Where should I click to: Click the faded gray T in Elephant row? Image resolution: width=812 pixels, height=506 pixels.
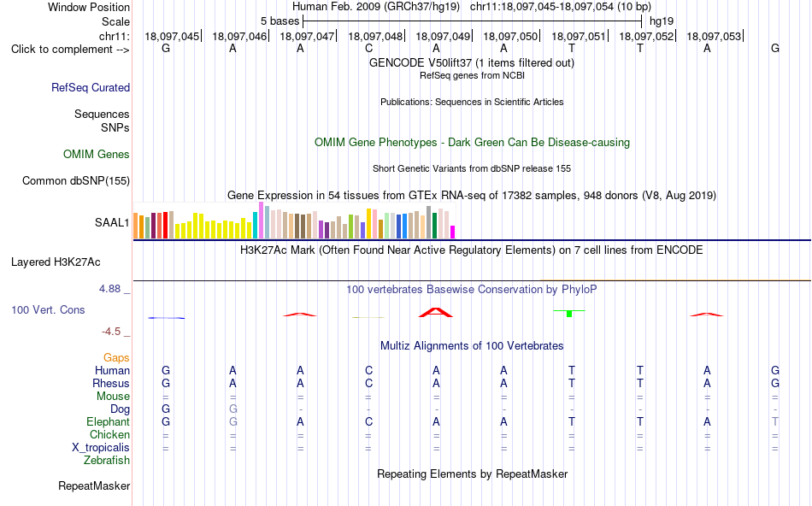coord(775,422)
